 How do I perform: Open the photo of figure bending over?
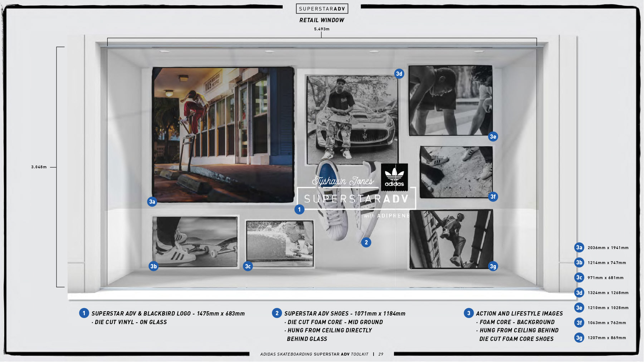point(451,100)
